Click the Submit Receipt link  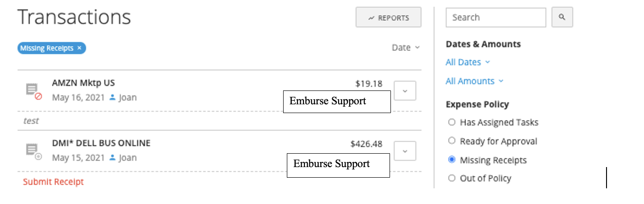[53, 182]
